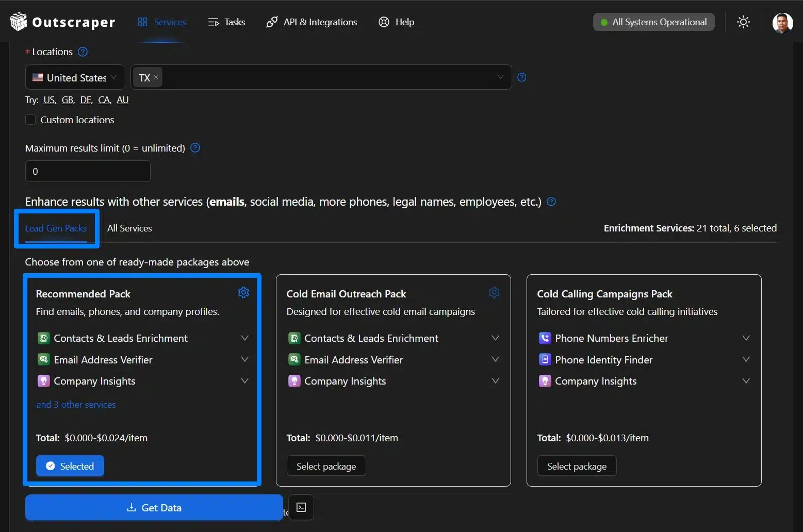Open Cold Email Outreach Pack settings gear
The image size is (803, 532).
point(494,293)
